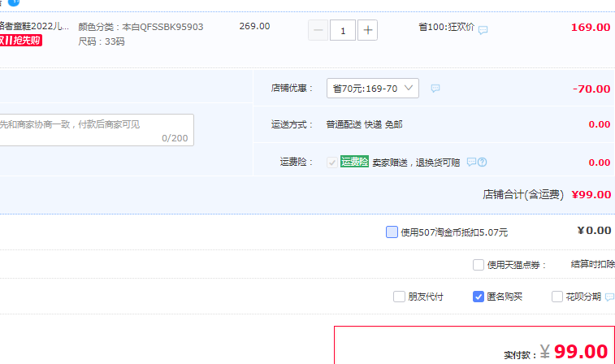Toggle the 运费险 checkbox
This screenshot has width=615, height=364.
pyautogui.click(x=331, y=162)
